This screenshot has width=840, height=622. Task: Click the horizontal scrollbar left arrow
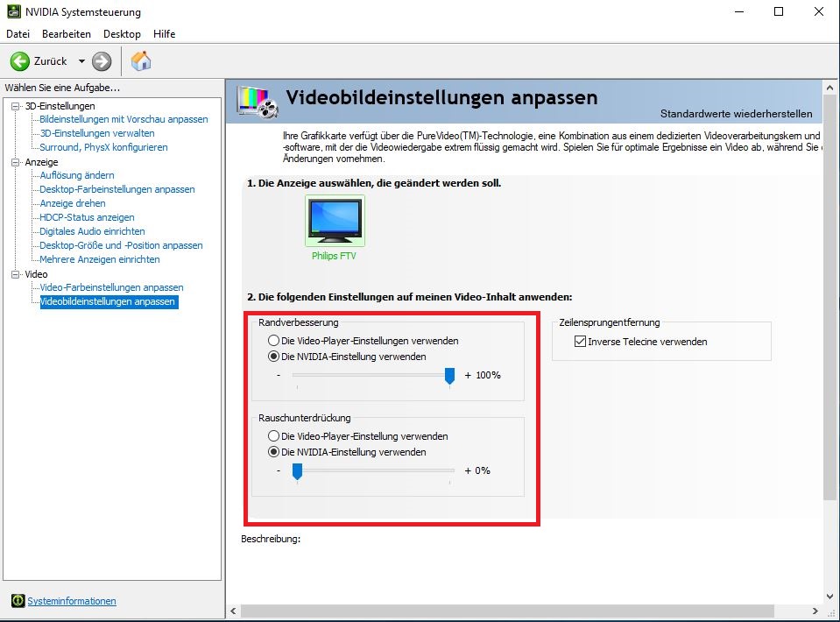coord(233,611)
